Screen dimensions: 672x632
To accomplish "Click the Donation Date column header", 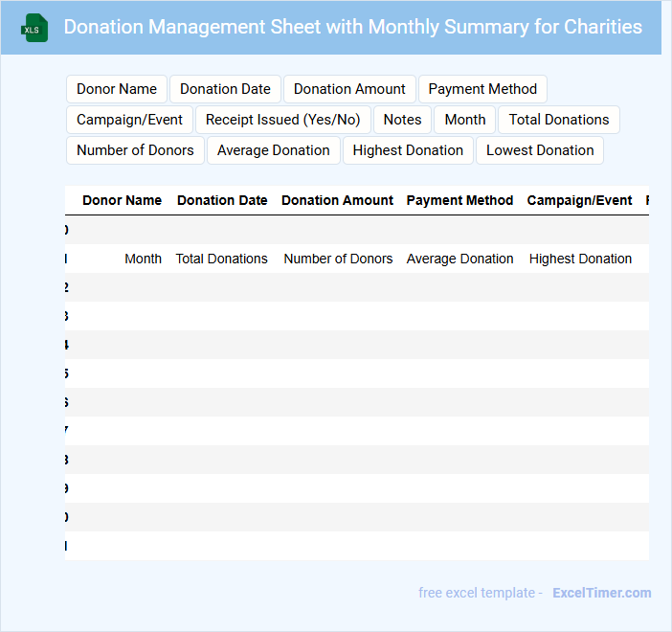I will click(222, 200).
